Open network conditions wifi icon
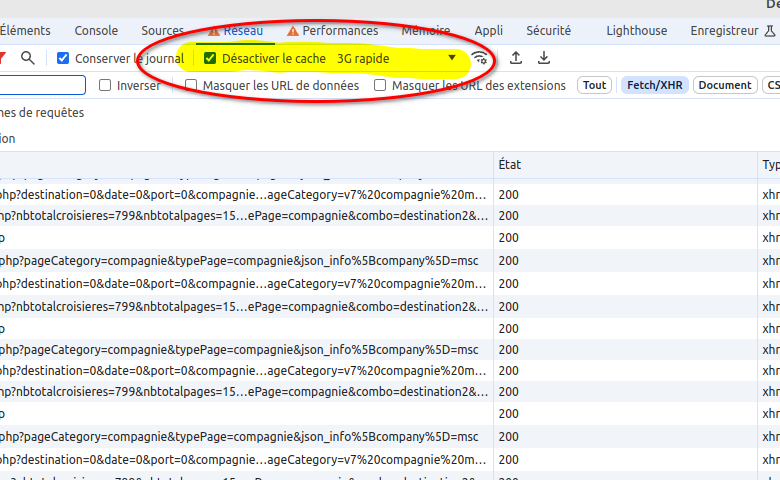 pyautogui.click(x=480, y=58)
